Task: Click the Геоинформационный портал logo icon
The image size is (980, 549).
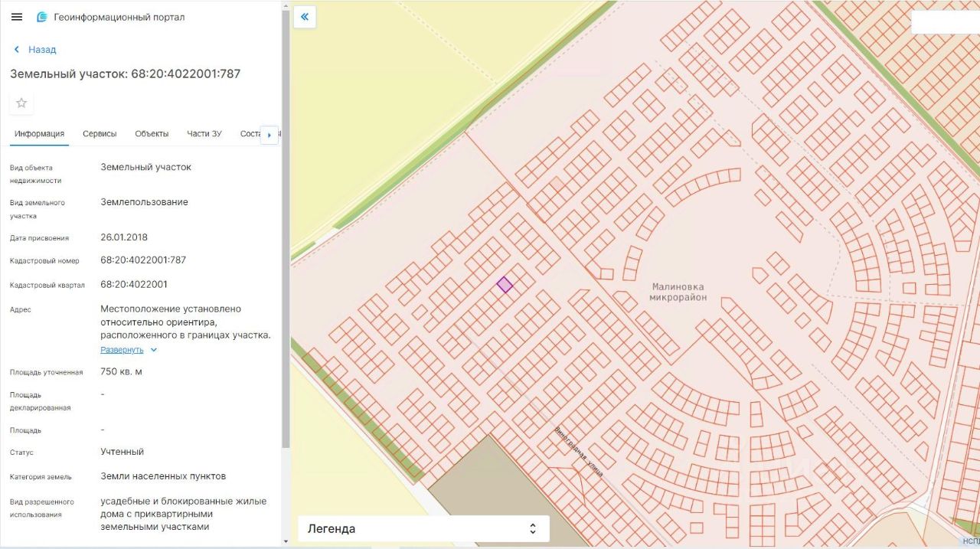Action: pos(42,17)
